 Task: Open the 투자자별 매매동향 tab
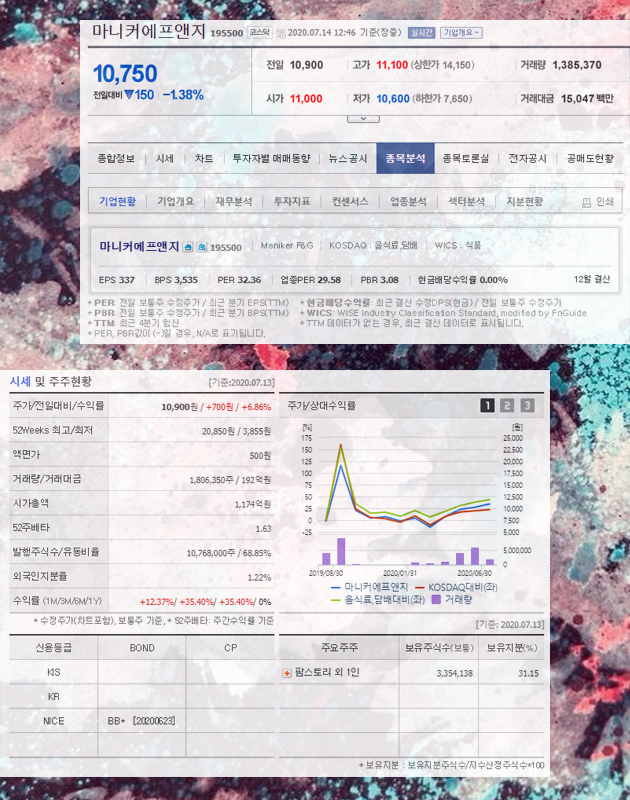pos(271,159)
